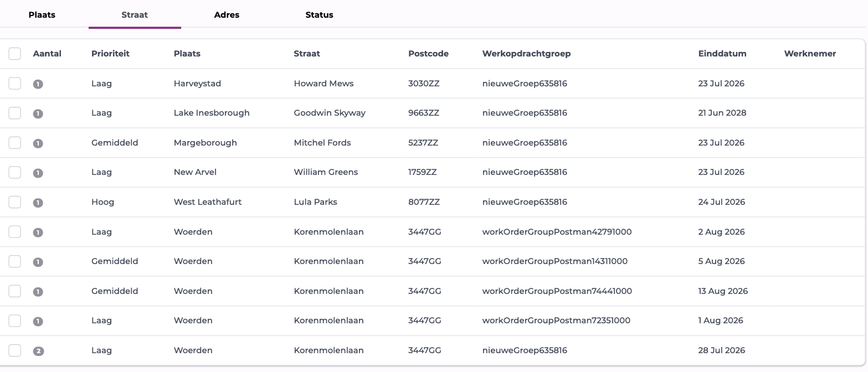Click the Werknemer column header
868x372 pixels.
pos(810,54)
